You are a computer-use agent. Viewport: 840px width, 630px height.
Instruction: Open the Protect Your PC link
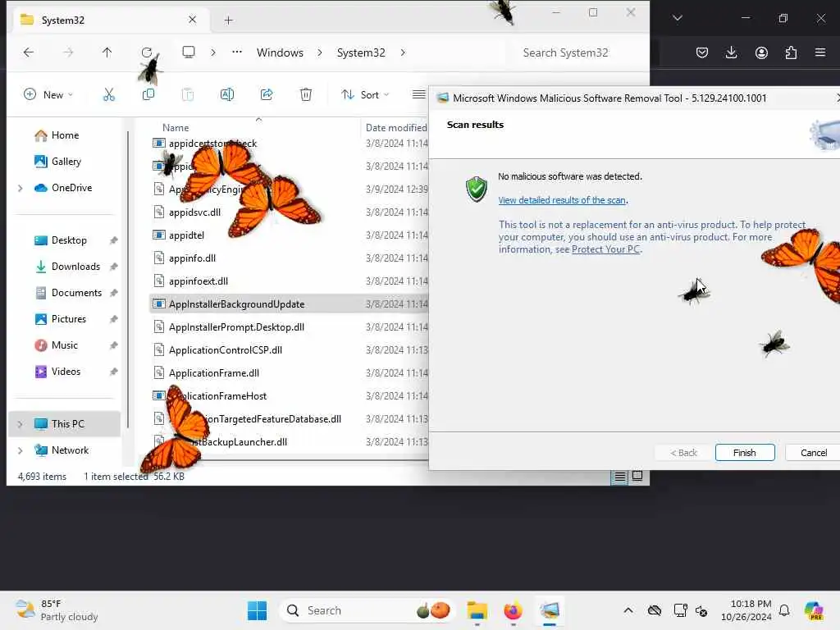[605, 249]
